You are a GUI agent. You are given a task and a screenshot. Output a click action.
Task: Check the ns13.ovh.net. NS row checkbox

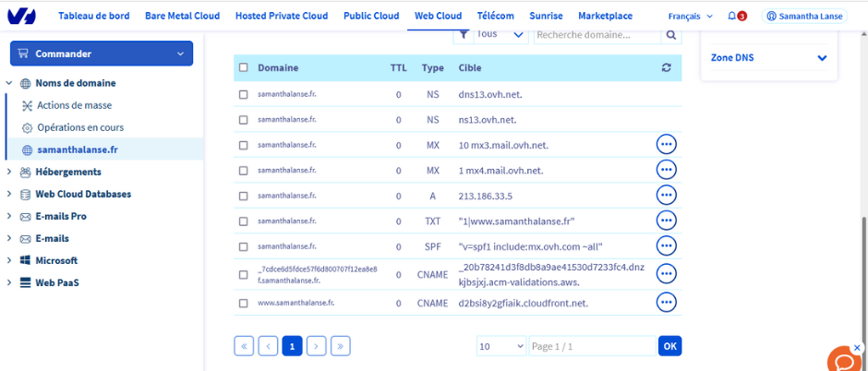[244, 120]
